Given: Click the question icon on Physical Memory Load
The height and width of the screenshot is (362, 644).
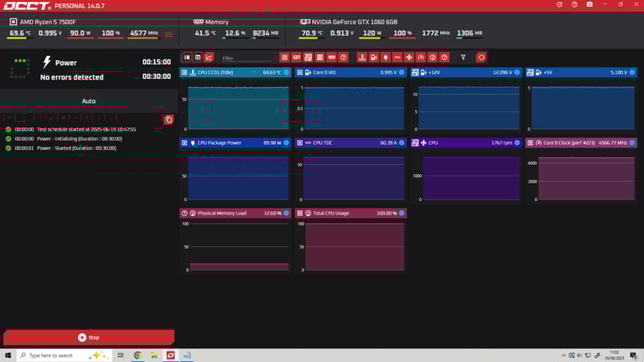Looking at the screenshot, I should [184, 213].
